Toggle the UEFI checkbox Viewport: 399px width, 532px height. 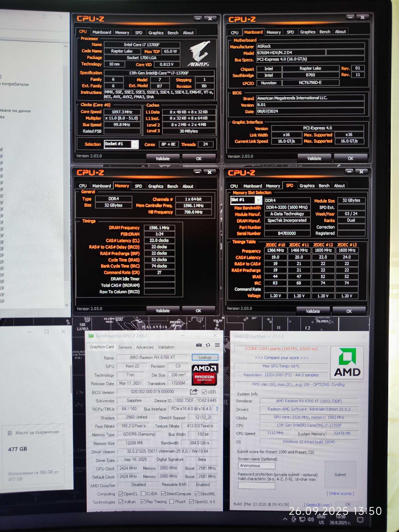pos(204,392)
